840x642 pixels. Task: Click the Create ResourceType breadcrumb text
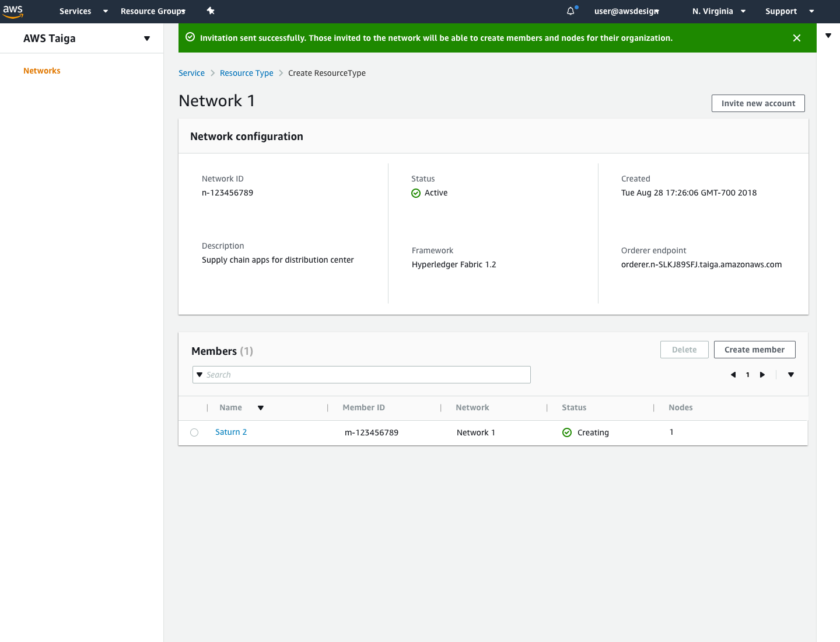pos(327,73)
